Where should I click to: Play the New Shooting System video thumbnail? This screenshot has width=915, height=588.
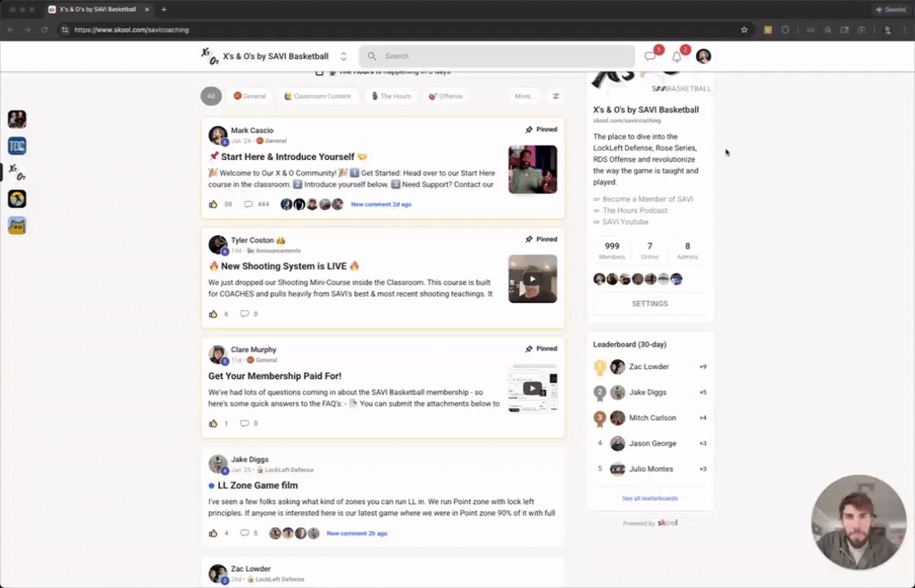coord(533,279)
